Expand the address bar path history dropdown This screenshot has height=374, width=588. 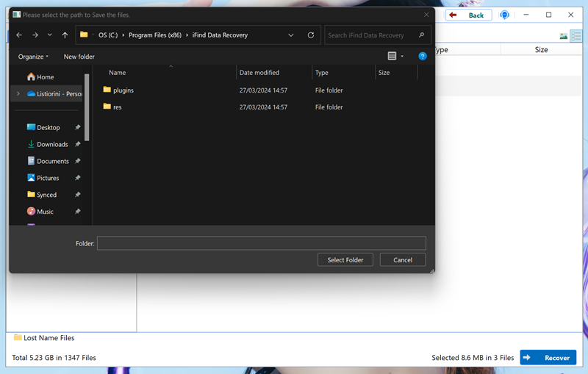coord(292,35)
